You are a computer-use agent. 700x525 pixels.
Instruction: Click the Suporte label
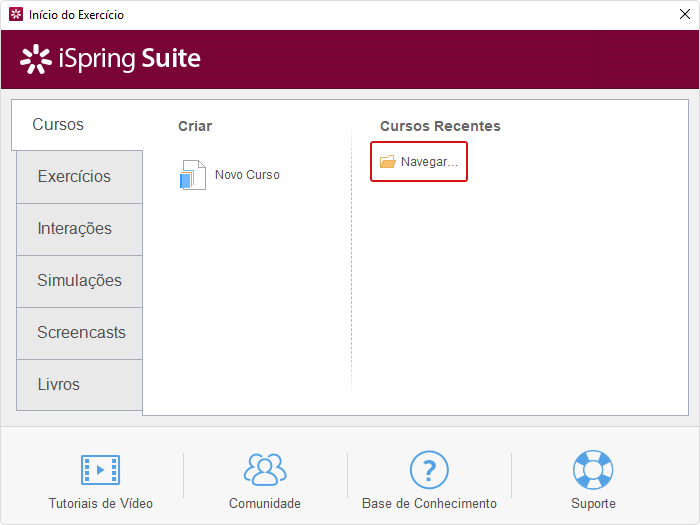pyautogui.click(x=593, y=504)
